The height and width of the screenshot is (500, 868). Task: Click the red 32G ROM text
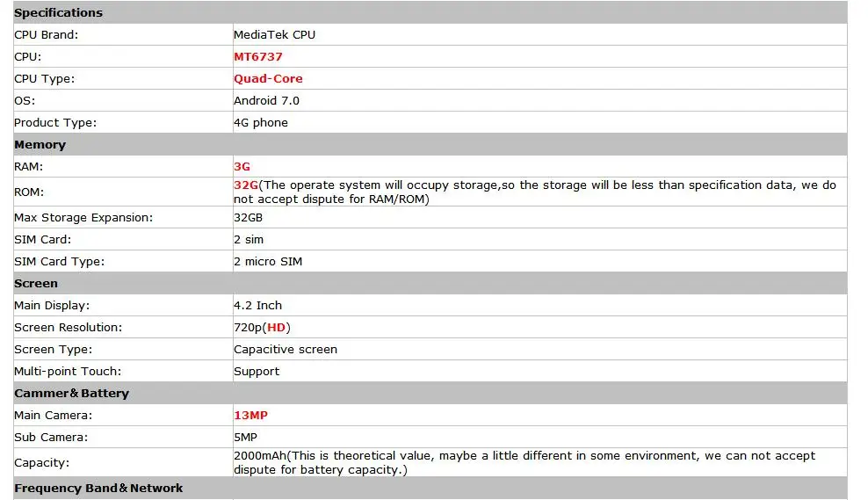[x=246, y=185]
